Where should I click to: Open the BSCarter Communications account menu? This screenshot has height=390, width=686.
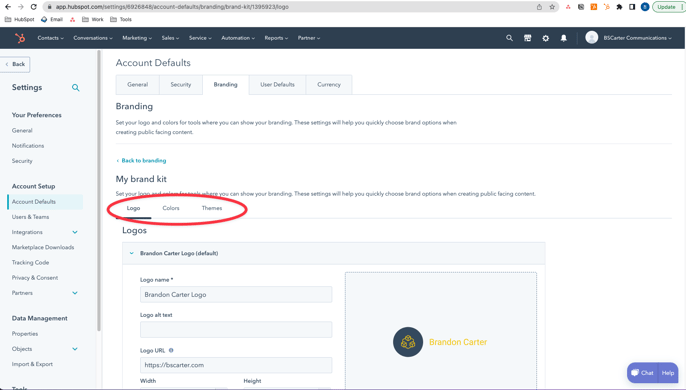click(637, 38)
